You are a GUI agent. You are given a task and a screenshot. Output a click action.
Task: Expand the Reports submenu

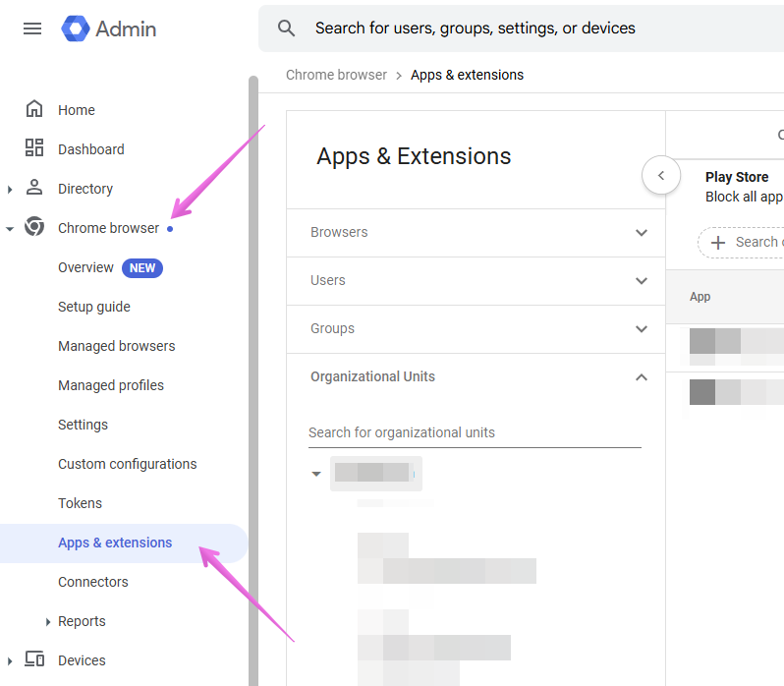(48, 621)
